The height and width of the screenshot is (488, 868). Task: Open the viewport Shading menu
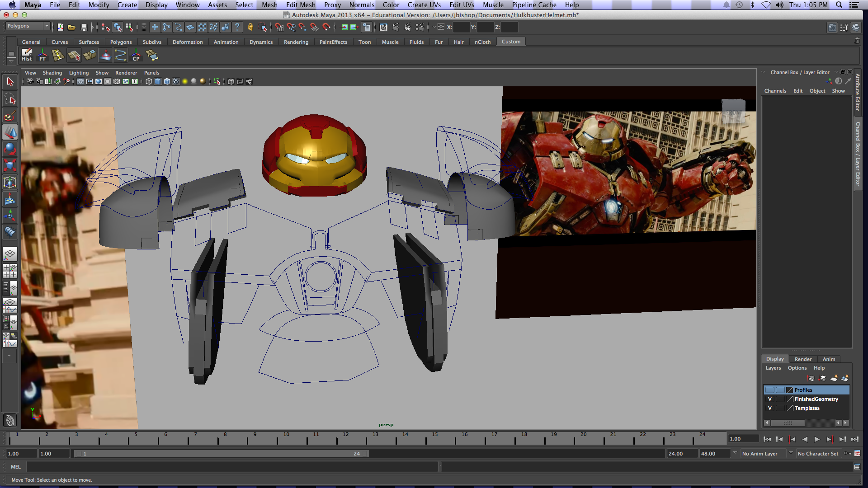52,73
